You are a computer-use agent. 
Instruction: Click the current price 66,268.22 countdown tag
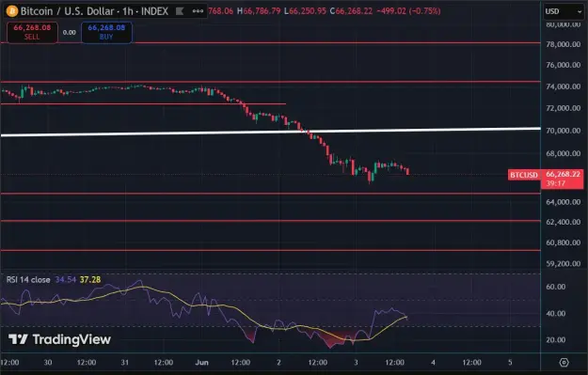563,179
